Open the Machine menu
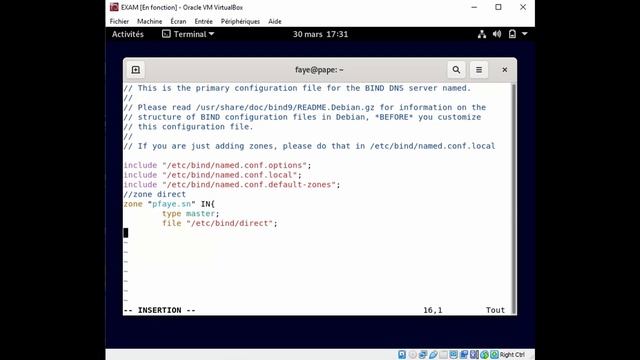 [x=149, y=21]
